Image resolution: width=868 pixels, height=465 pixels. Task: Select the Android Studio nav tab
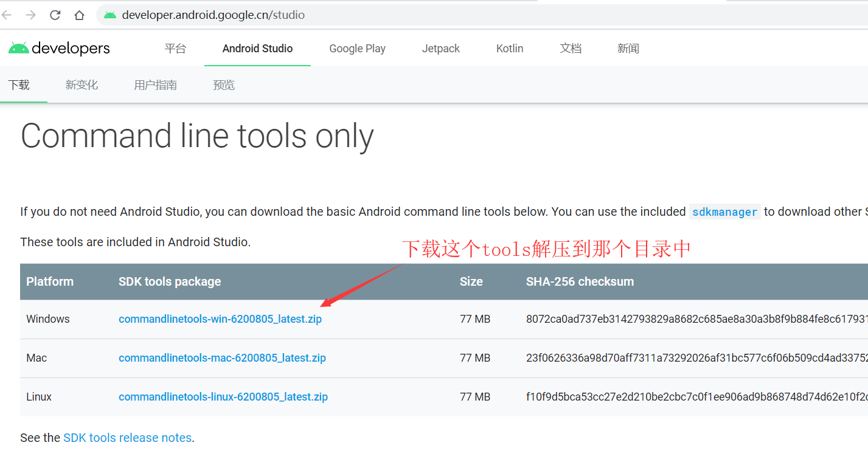click(x=257, y=49)
